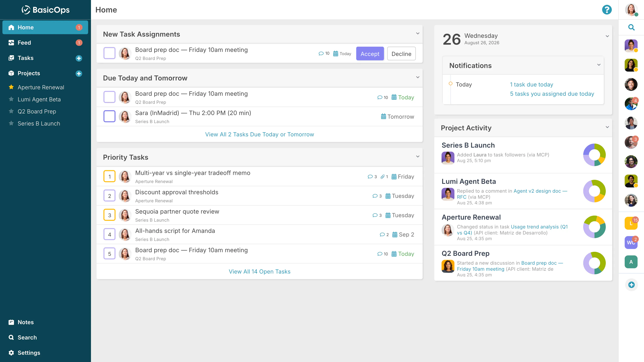This screenshot has width=644, height=362.
Task: Add a new task with Tasks plus icon
Action: 79,58
